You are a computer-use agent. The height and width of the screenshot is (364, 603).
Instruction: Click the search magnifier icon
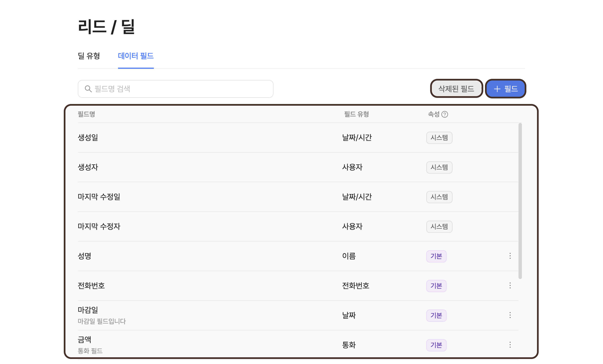click(x=88, y=89)
